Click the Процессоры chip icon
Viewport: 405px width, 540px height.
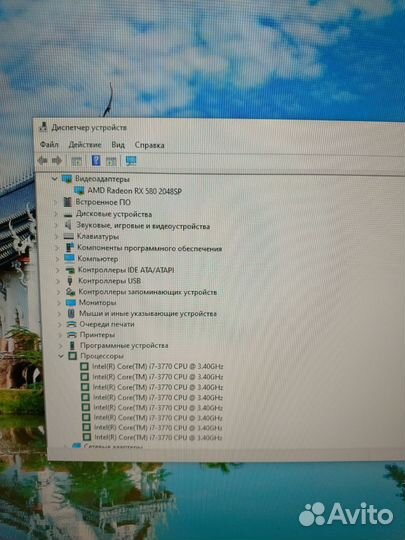click(73, 356)
